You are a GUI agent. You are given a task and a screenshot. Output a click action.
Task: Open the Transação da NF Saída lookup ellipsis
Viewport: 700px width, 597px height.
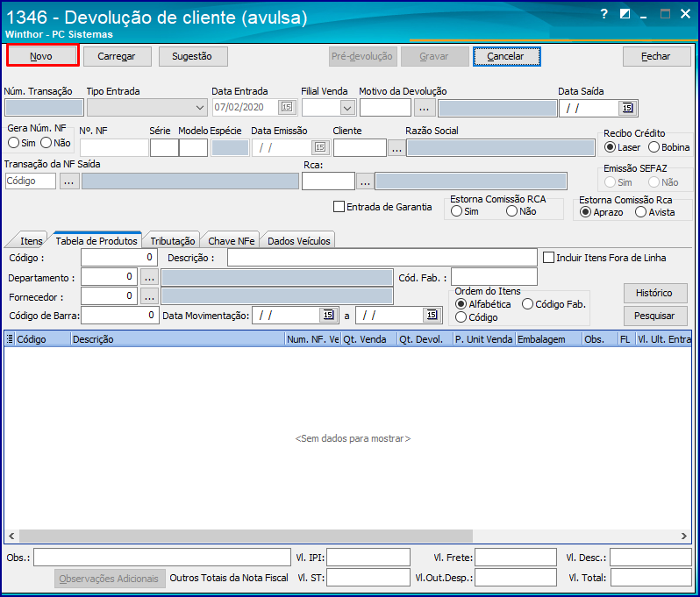[68, 181]
